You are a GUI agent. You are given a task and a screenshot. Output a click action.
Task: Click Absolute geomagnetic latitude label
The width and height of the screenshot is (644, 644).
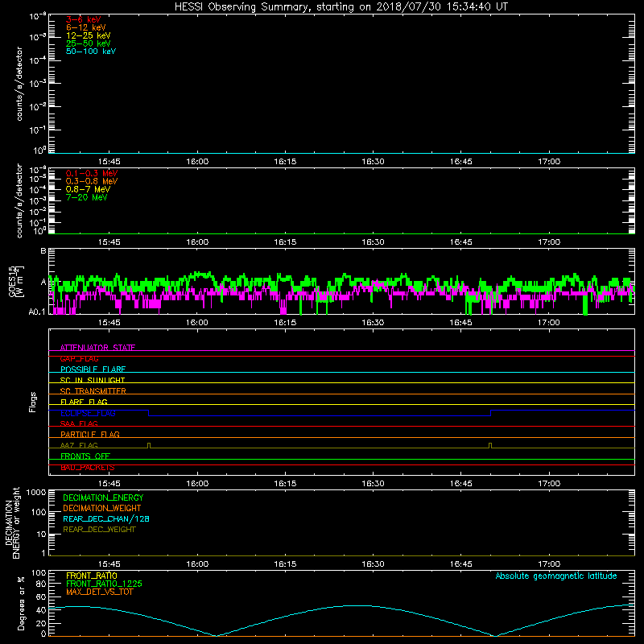click(x=556, y=576)
